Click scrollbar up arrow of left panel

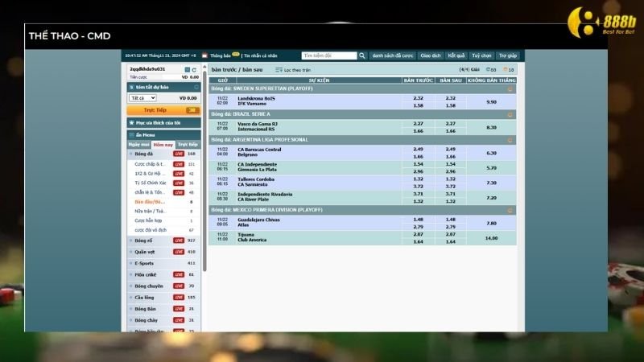[204, 67]
